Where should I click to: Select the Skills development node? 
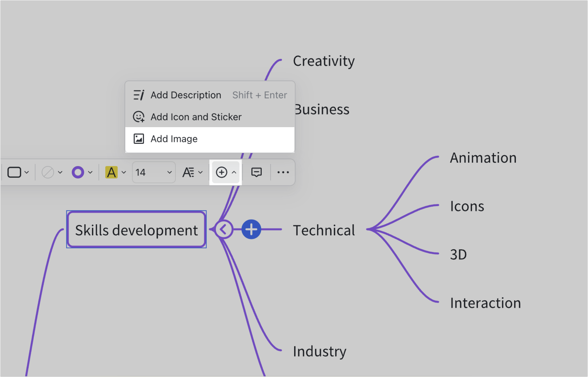click(136, 229)
